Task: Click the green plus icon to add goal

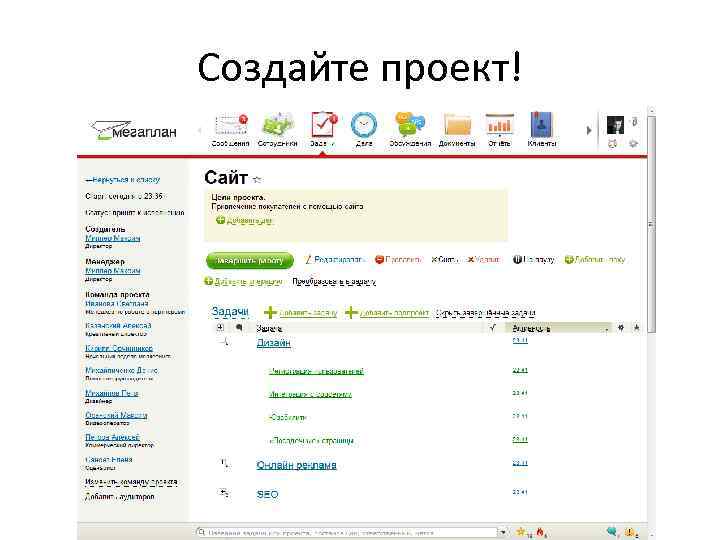Action: [x=220, y=220]
